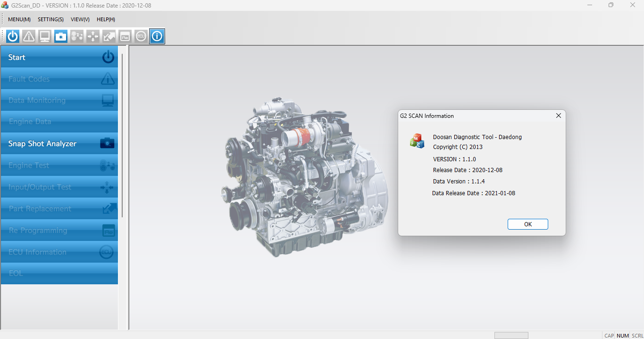Click the Data Monitoring monitor toolbar icon
Image resolution: width=644 pixels, height=339 pixels.
45,36
